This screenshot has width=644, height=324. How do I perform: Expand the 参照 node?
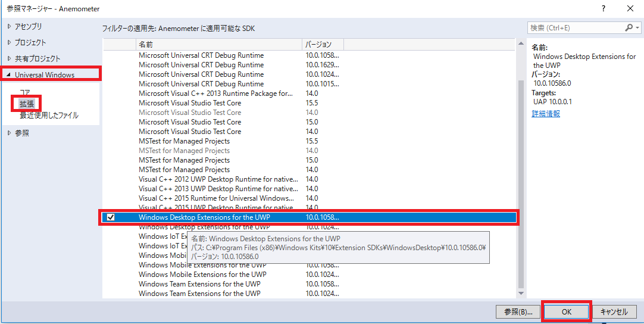[x=10, y=133]
